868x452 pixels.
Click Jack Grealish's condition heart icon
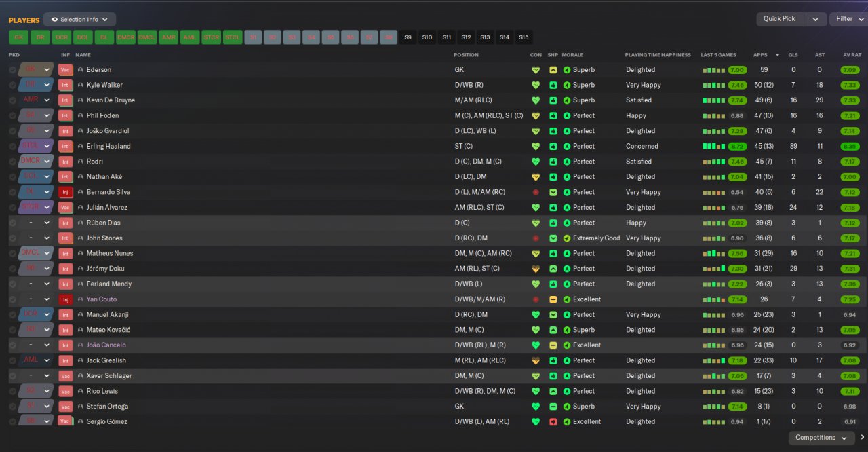pyautogui.click(x=536, y=360)
